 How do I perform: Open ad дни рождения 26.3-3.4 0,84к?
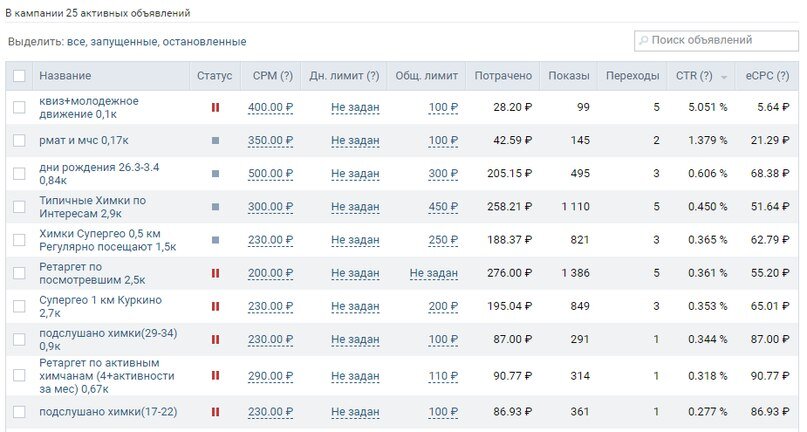coord(99,174)
